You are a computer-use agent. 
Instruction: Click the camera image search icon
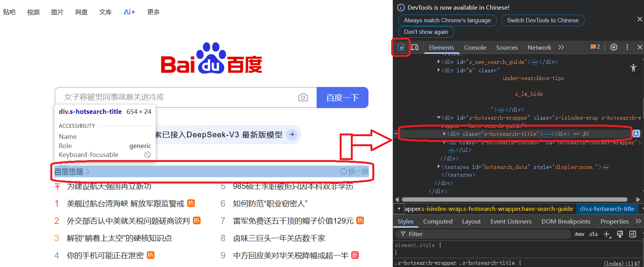click(x=303, y=97)
